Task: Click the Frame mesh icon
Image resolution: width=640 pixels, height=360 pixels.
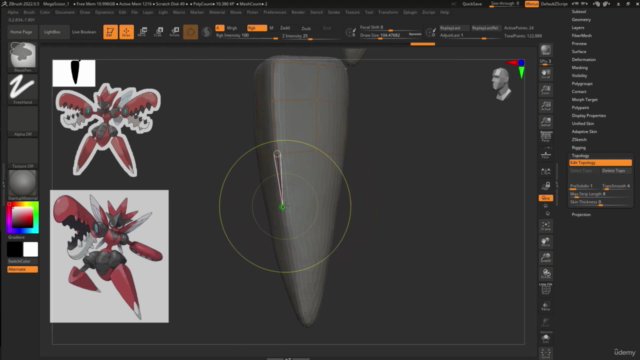Action: (546, 226)
